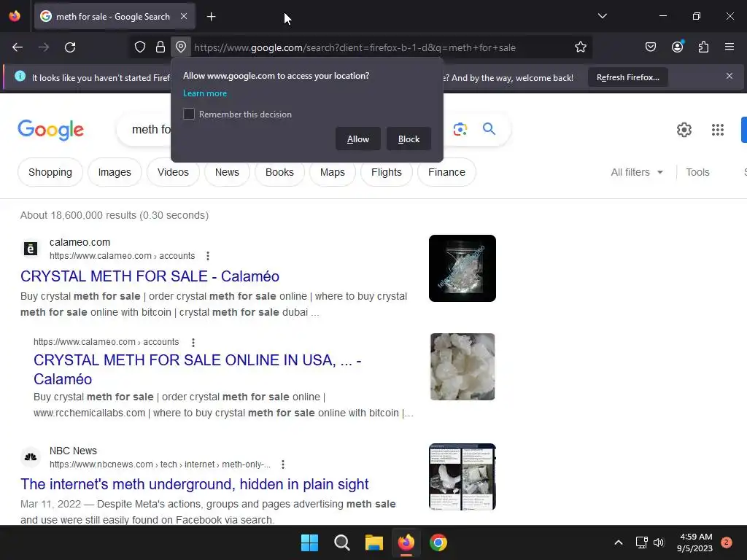Dismiss the Firefox refresh notification bar
The height and width of the screenshot is (560, 747).
click(x=729, y=76)
